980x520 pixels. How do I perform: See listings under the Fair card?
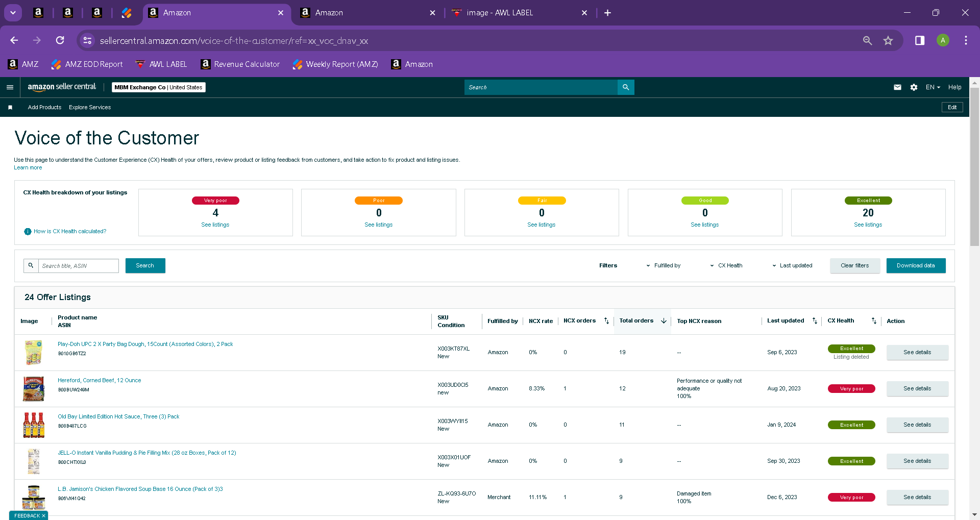(541, 225)
